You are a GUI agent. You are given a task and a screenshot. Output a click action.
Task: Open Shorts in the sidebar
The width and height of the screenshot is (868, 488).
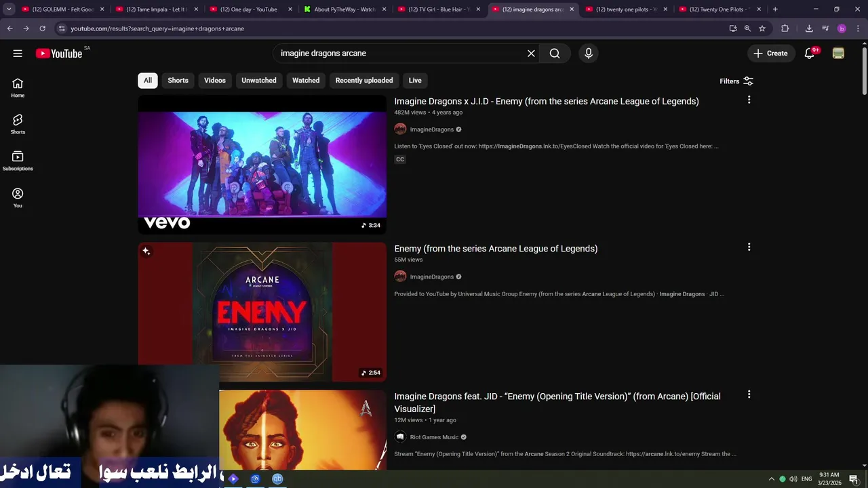(x=18, y=124)
